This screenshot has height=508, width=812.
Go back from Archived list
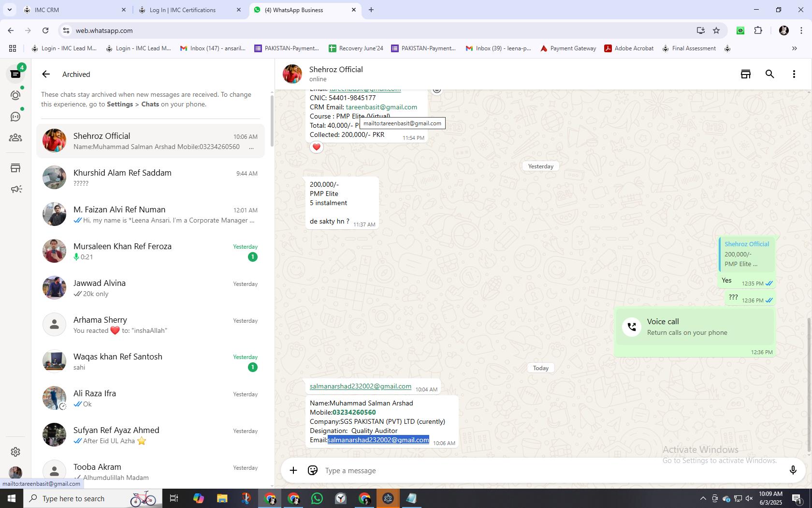(x=46, y=74)
